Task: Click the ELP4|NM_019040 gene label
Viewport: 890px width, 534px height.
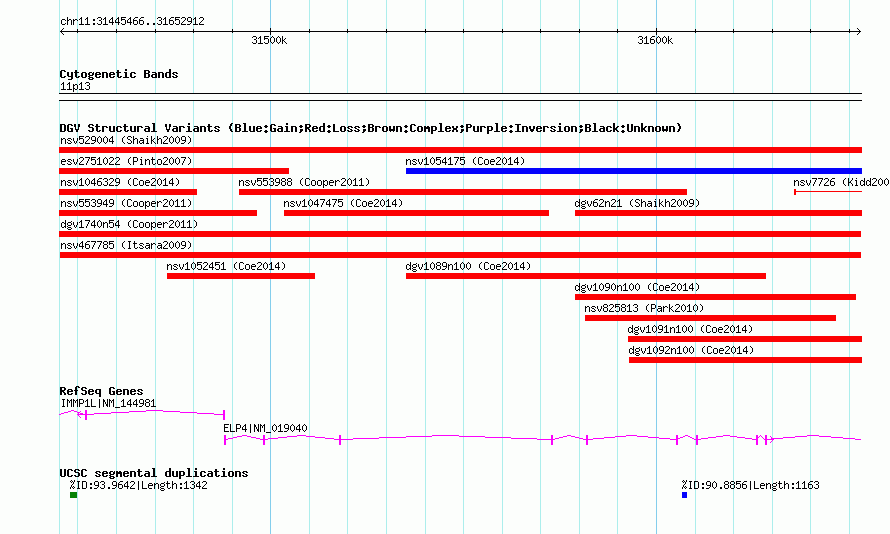Action: (265, 428)
